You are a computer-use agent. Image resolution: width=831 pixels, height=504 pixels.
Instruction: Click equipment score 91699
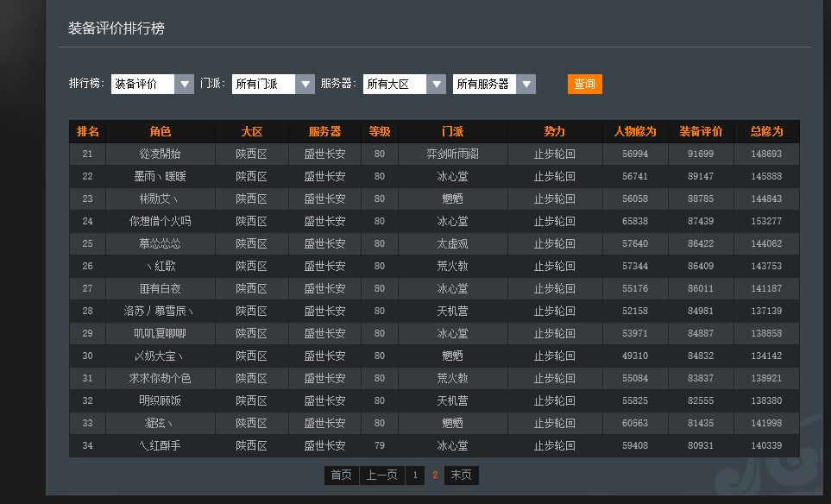tap(701, 154)
